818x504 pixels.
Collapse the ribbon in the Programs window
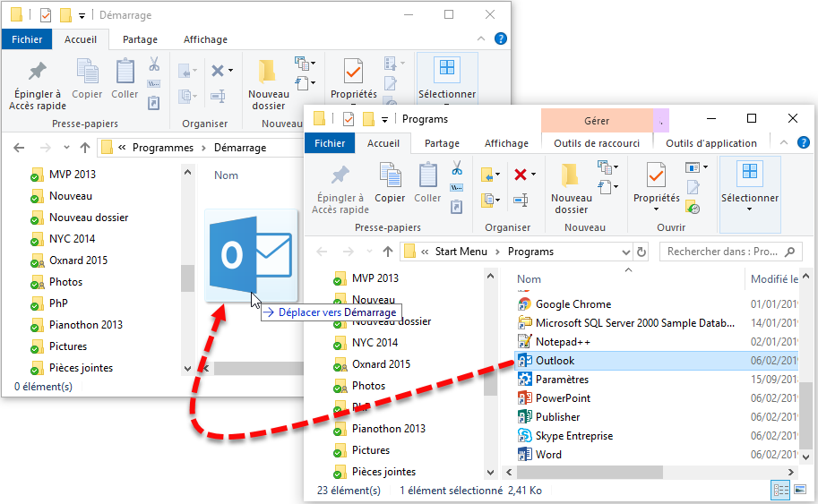pyautogui.click(x=786, y=143)
